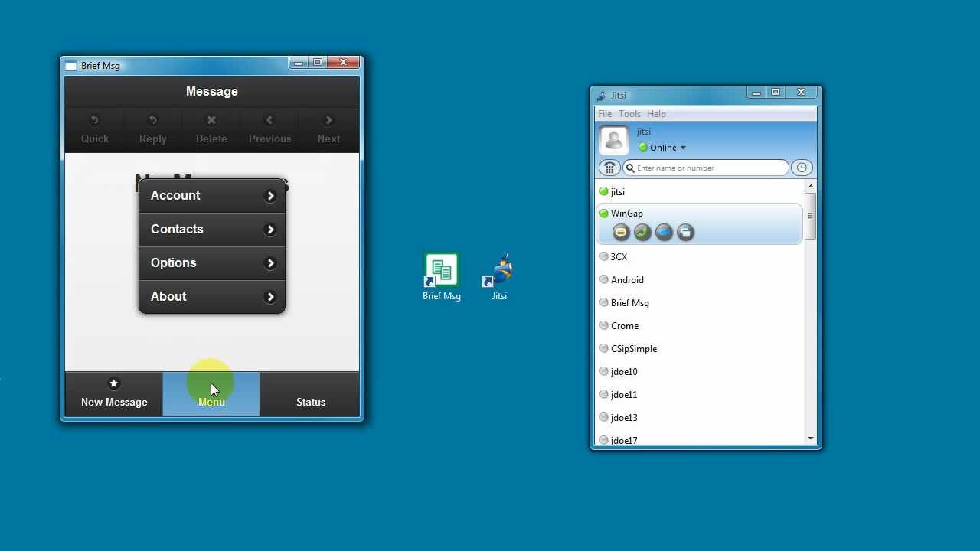Viewport: 980px width, 551px height.
Task: Click the Reply toolbar button in Brief Msg
Action: pyautogui.click(x=153, y=129)
